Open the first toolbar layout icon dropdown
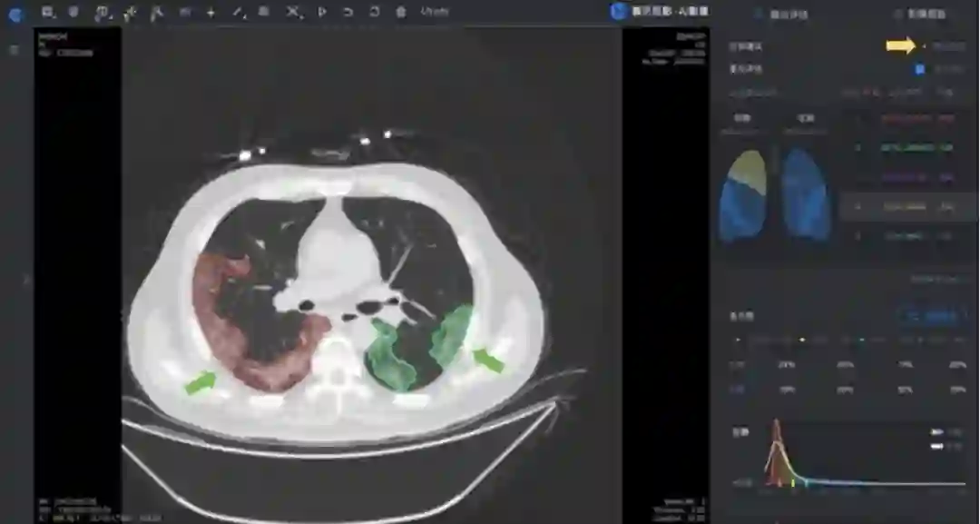 [x=49, y=12]
